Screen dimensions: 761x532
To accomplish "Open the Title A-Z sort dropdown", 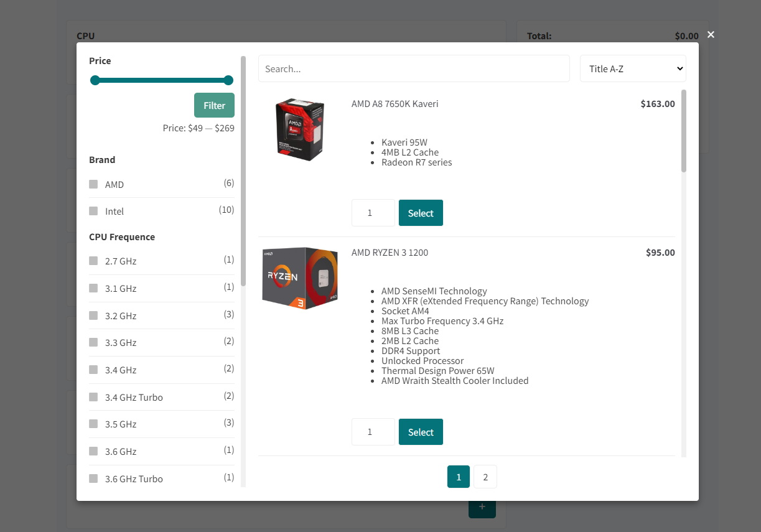I will (x=633, y=68).
